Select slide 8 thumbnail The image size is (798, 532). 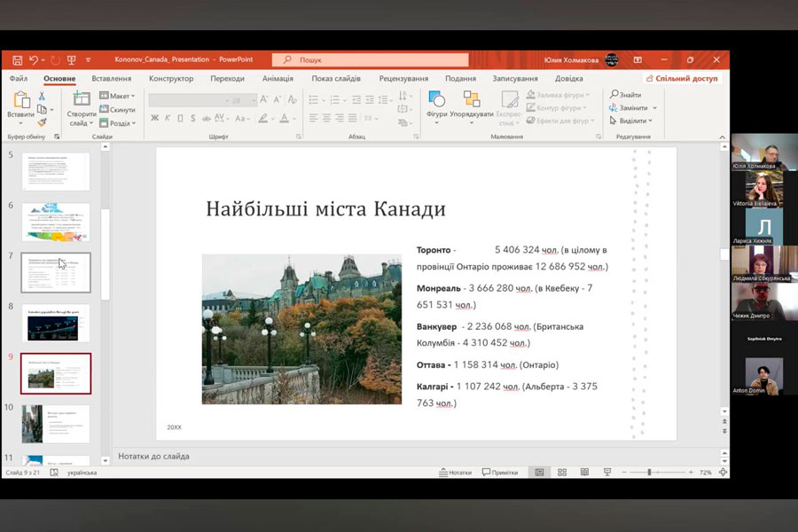55,324
